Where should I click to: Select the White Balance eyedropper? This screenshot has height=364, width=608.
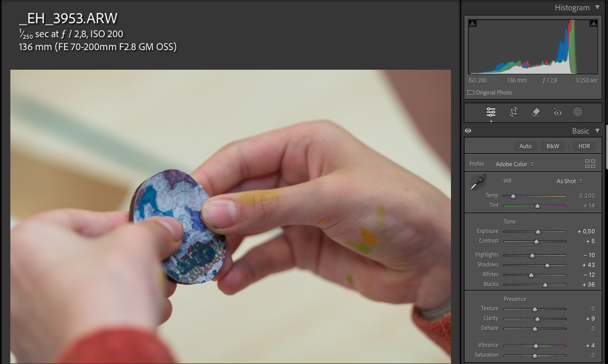(x=477, y=182)
